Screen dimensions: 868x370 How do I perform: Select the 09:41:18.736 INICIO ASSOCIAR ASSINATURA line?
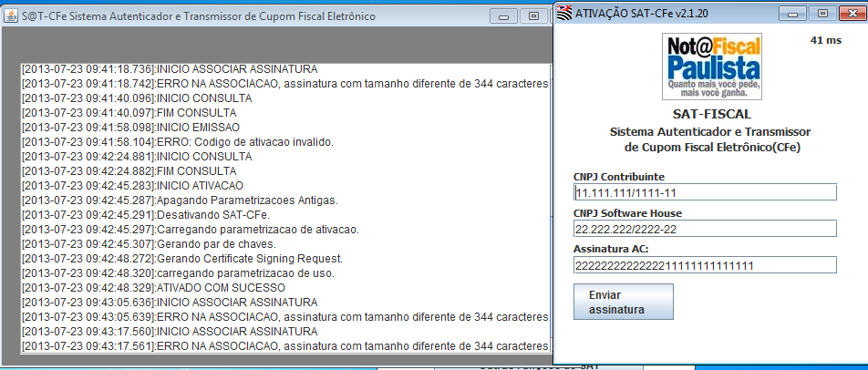pos(170,69)
